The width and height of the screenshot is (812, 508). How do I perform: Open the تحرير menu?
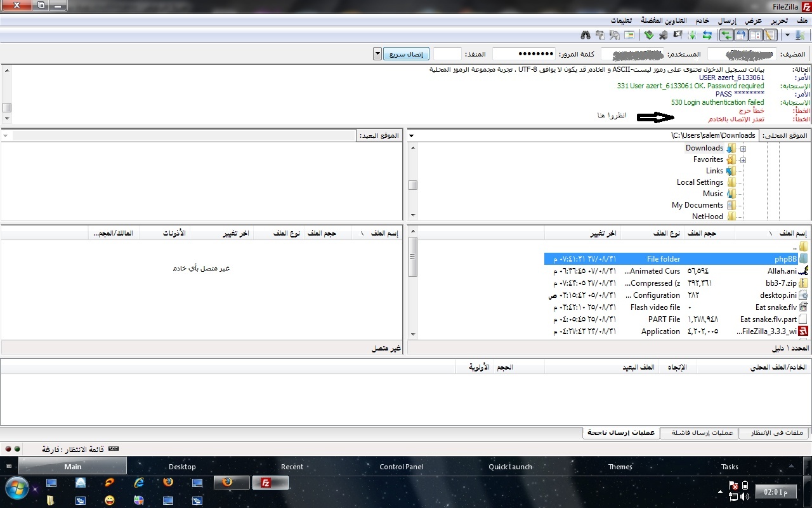pyautogui.click(x=780, y=20)
